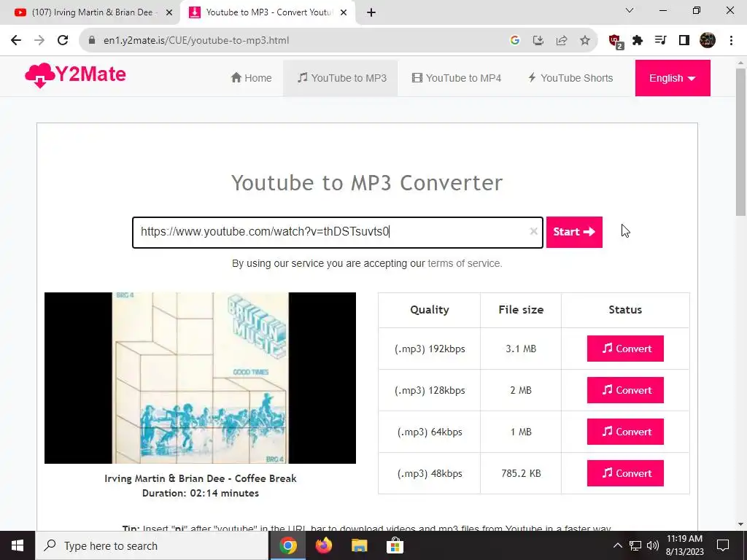Go back with the browser back arrow

click(16, 41)
